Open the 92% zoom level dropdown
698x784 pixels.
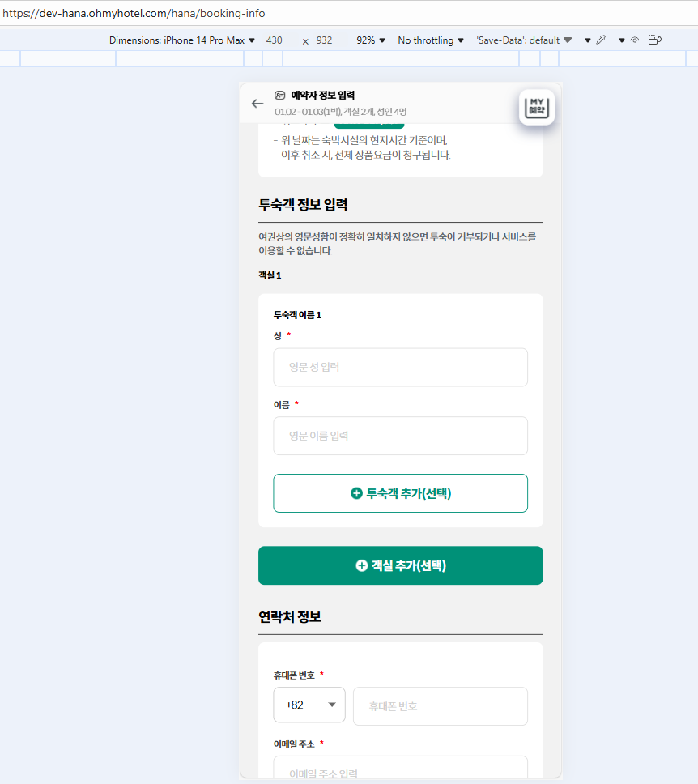(x=371, y=40)
